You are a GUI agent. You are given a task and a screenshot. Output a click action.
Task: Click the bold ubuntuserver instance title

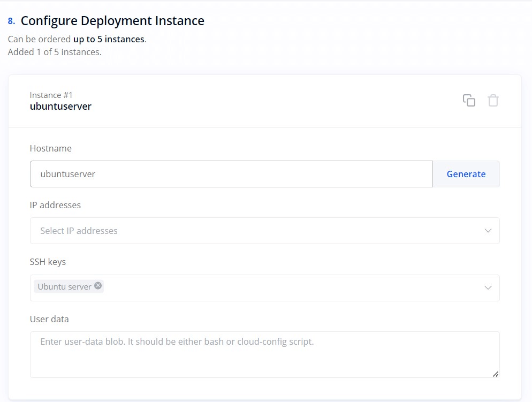[x=60, y=107]
